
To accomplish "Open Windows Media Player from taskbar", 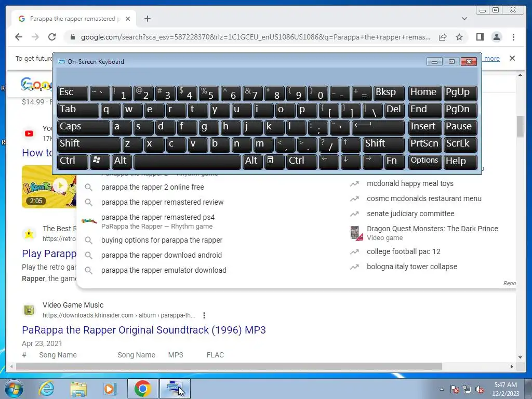I will coord(110,389).
